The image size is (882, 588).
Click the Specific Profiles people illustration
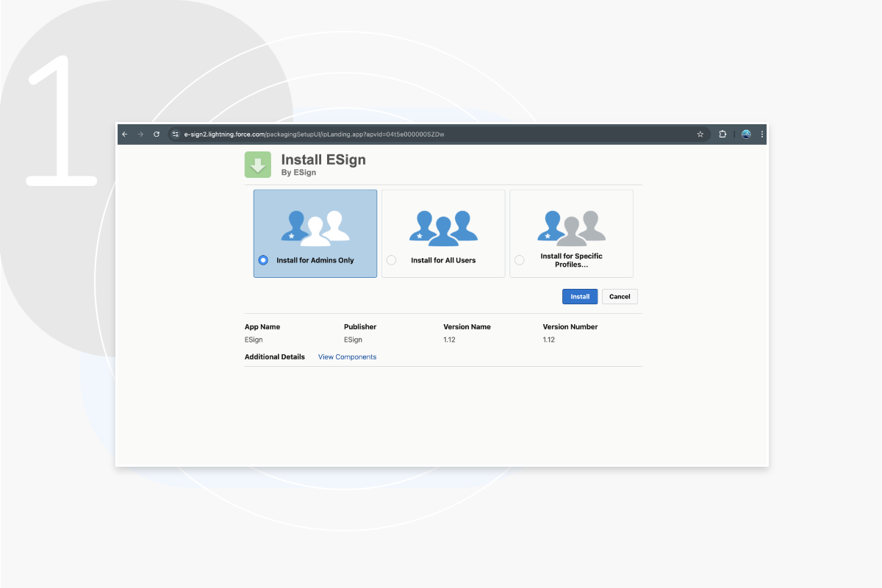pos(571,228)
